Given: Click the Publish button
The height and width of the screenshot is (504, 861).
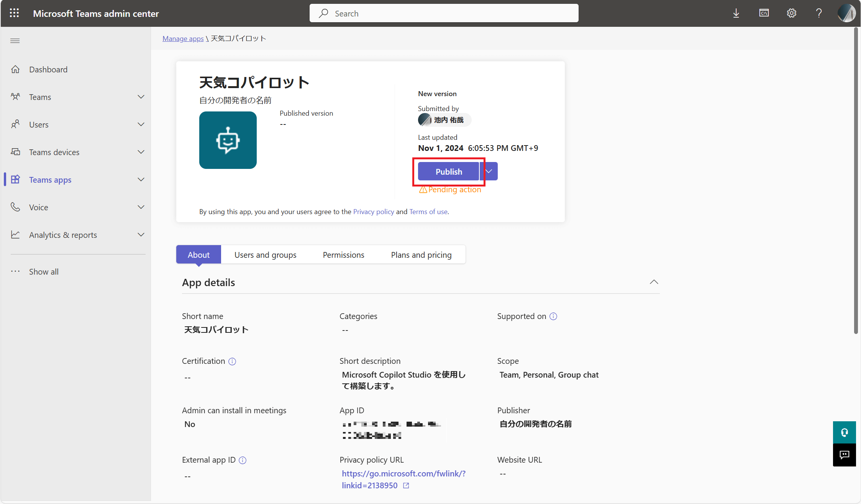Looking at the screenshot, I should click(448, 171).
